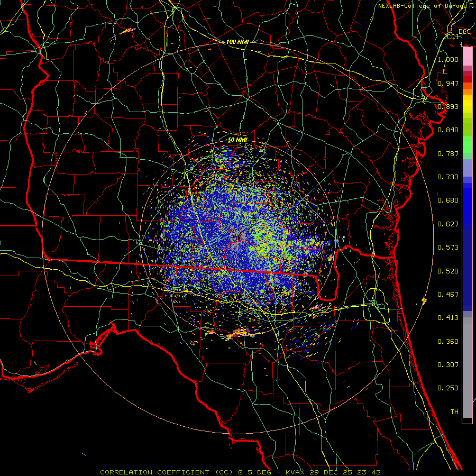This screenshot has width=476, height=476.
Task: Click the 0.733 scale value
Action: point(448,177)
